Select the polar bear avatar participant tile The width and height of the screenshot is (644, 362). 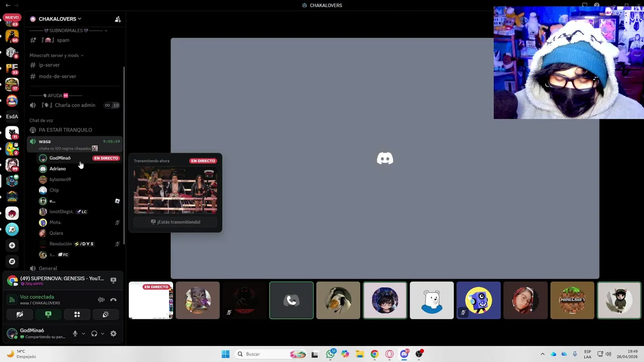click(432, 300)
